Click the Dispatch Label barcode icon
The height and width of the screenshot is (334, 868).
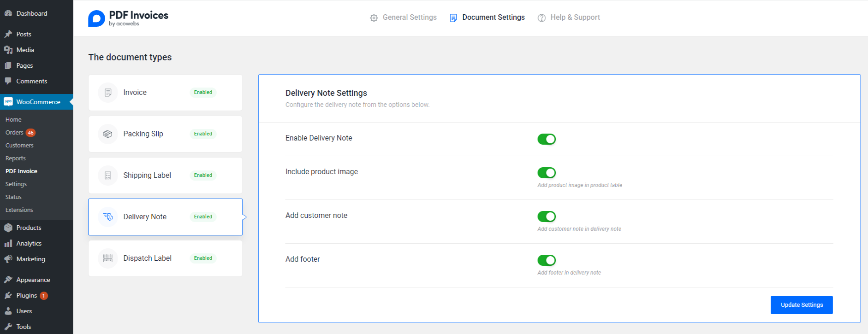tap(108, 258)
